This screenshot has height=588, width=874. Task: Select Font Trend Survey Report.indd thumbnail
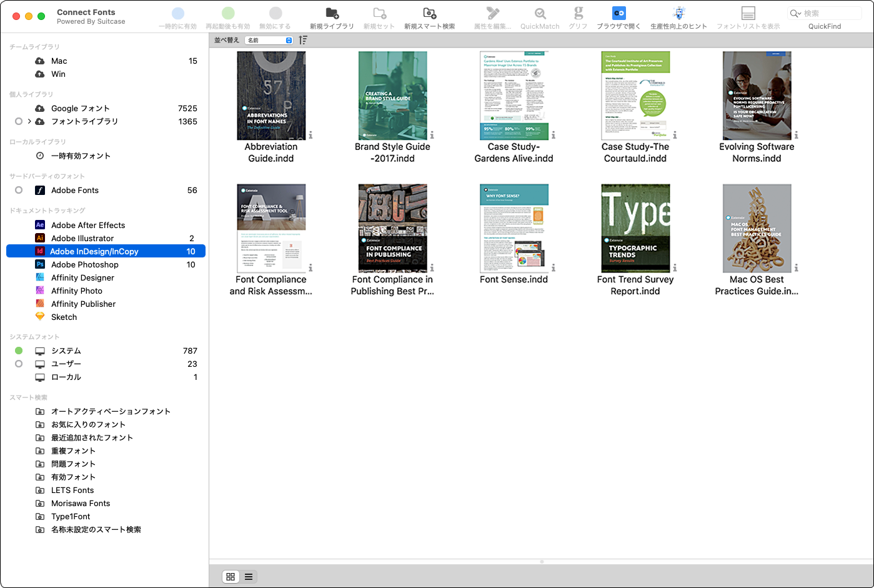635,228
